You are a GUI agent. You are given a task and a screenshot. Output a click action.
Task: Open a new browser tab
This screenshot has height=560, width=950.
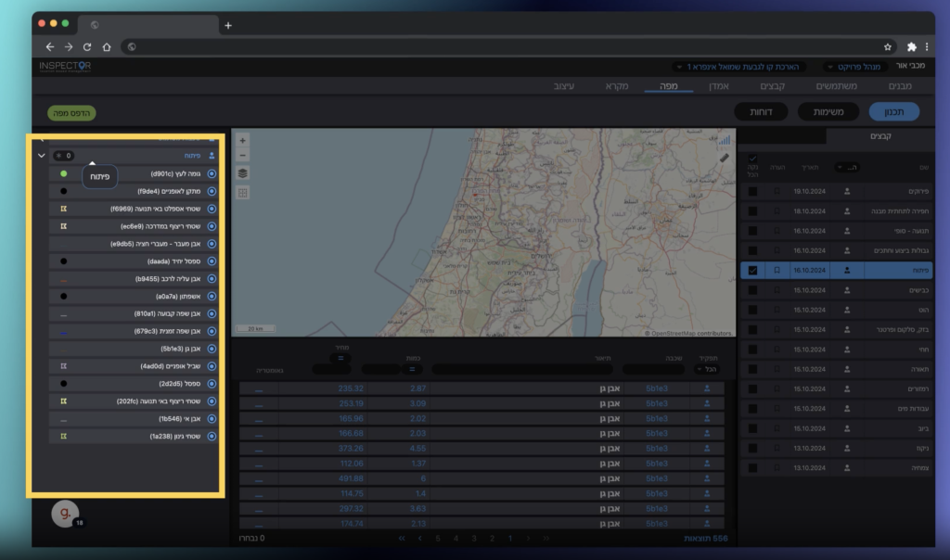228,25
